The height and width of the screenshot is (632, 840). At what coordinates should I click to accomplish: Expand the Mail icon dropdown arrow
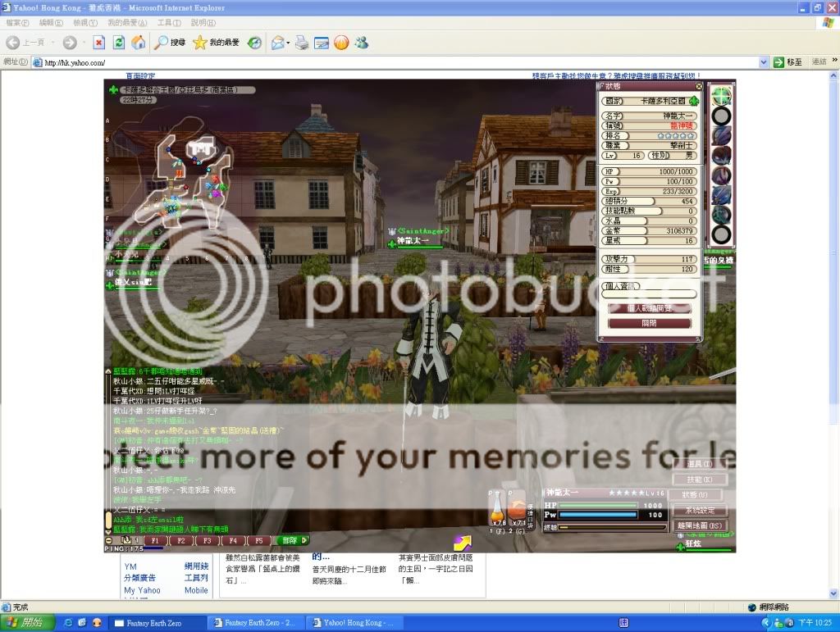click(x=288, y=43)
